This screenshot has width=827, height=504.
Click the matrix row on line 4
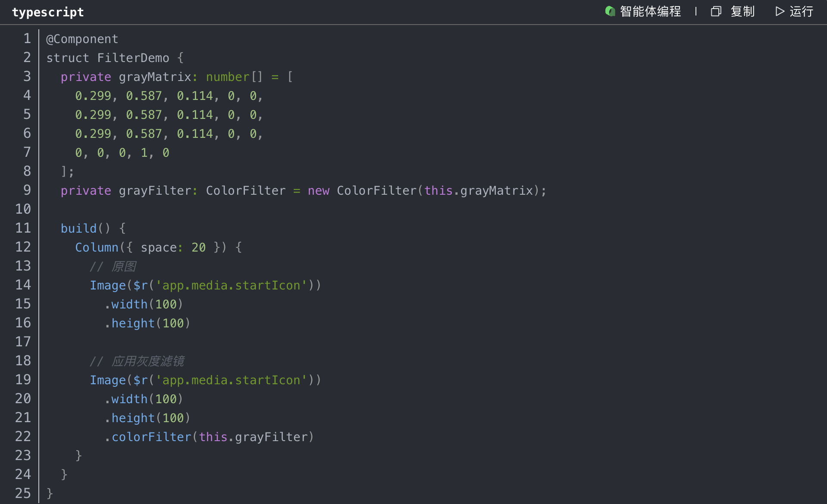click(x=169, y=96)
